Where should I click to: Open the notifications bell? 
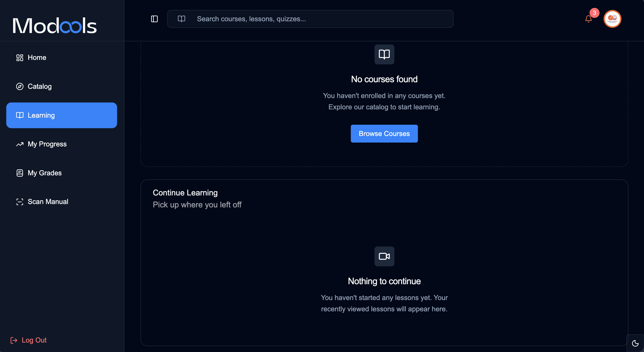click(x=588, y=19)
